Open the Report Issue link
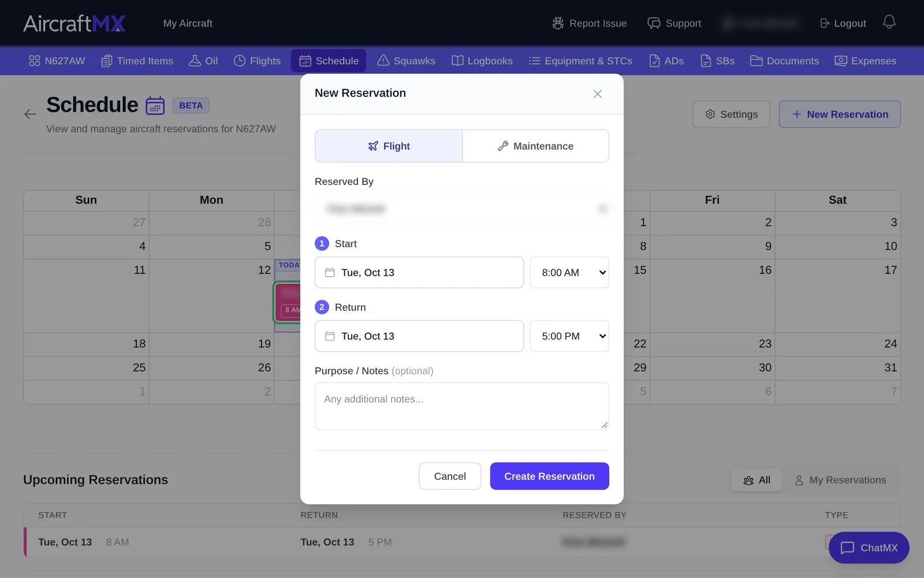924x578 pixels. [x=590, y=23]
